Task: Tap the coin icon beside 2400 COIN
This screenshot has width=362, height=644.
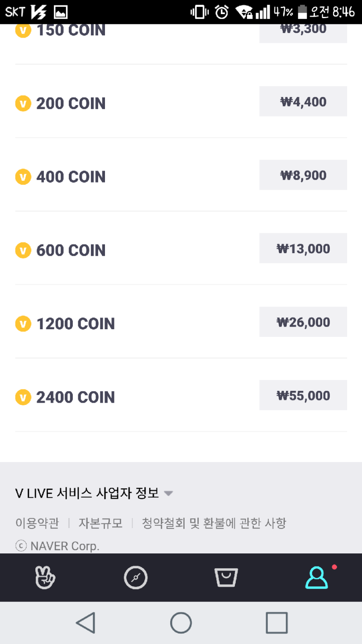Action: pyautogui.click(x=23, y=397)
